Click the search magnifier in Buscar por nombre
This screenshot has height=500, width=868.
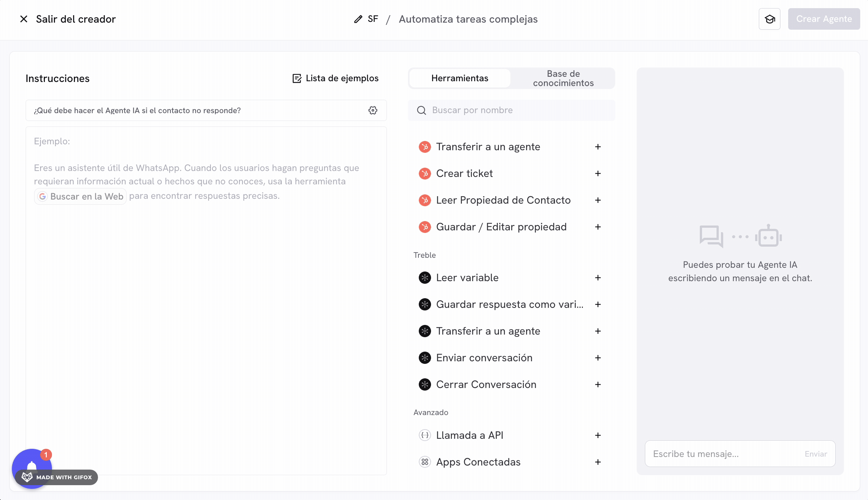(421, 110)
